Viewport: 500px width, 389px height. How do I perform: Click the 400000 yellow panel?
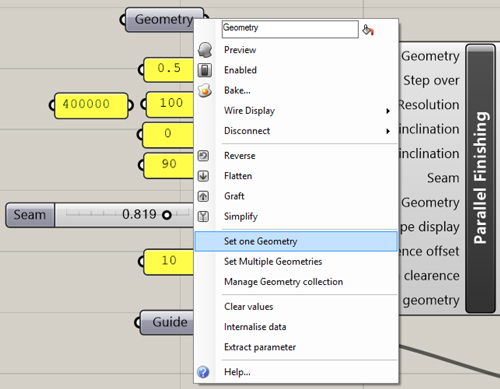(91, 105)
